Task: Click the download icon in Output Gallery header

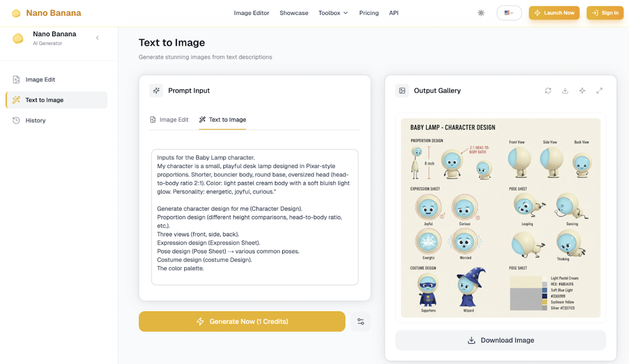Action: (x=565, y=91)
